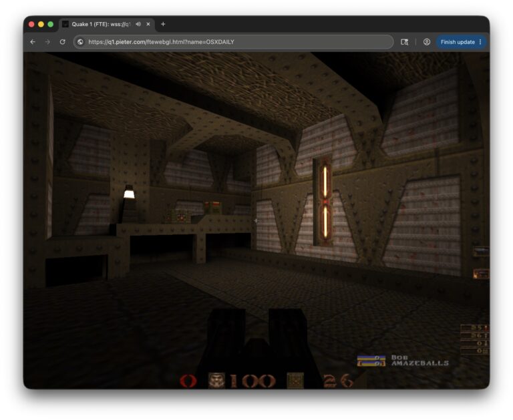Reload the Quake page
Image resolution: width=513 pixels, height=420 pixels.
coord(63,42)
